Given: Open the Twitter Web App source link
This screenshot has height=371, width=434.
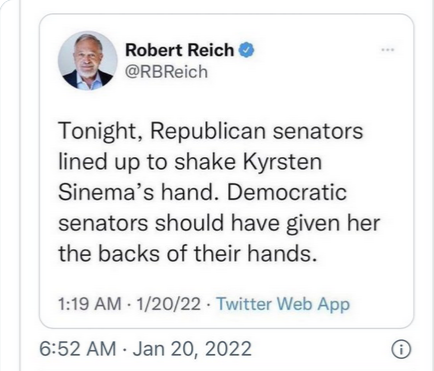Looking at the screenshot, I should 283,304.
